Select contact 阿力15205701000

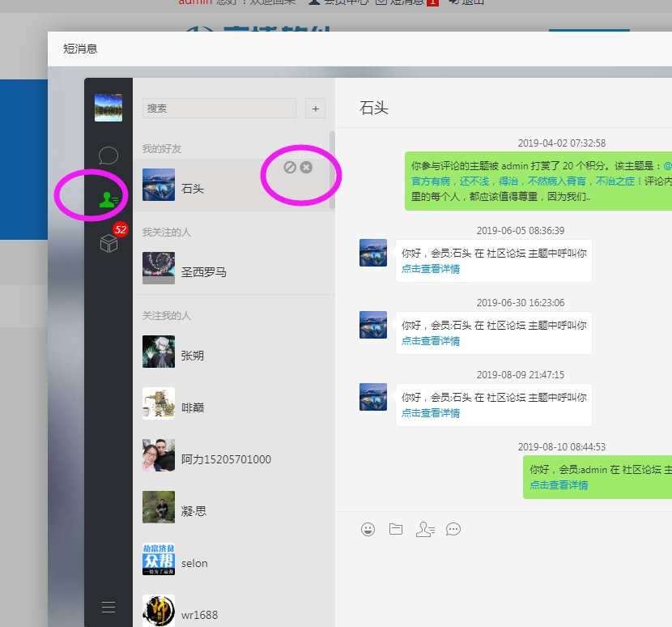click(x=226, y=459)
